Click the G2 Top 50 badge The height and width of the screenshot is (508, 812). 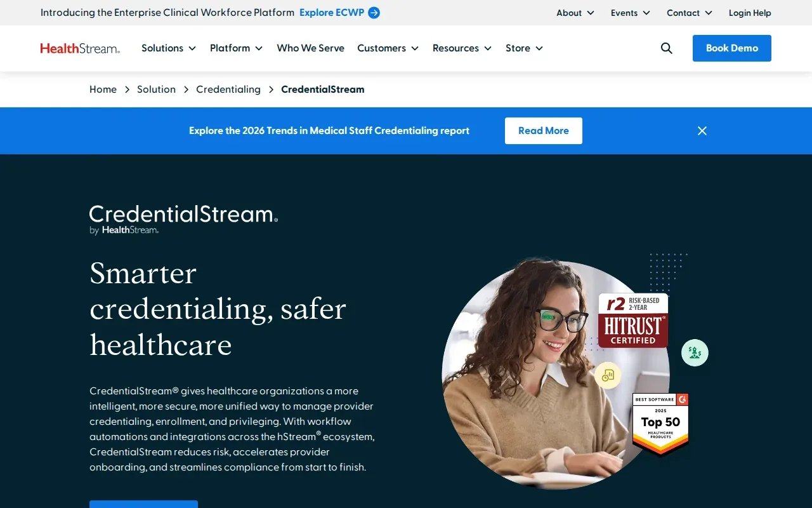[x=660, y=424]
